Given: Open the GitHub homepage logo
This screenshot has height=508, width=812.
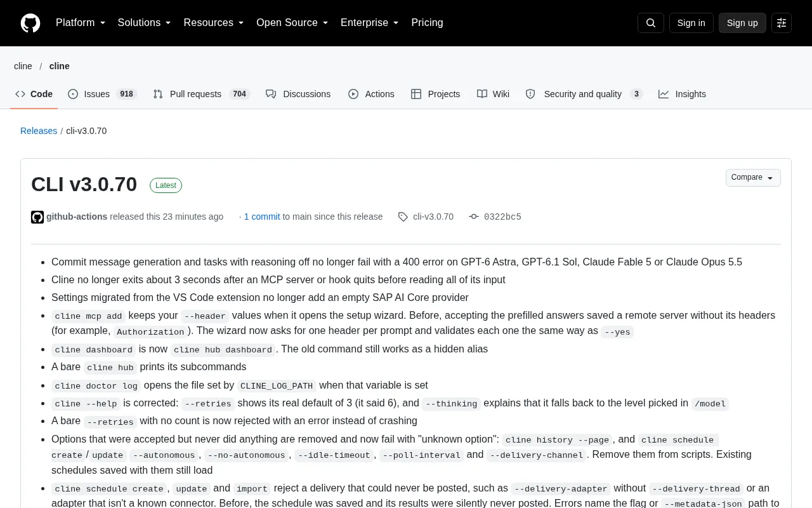Looking at the screenshot, I should [30, 23].
